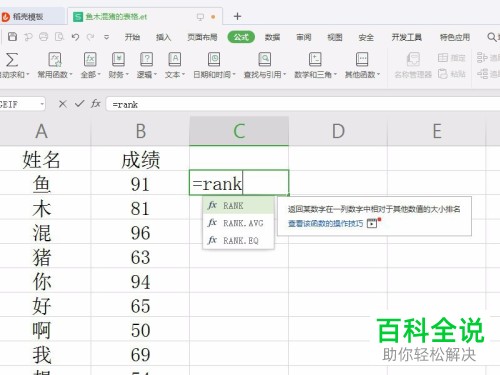Click the cell containing 成绩
Viewport: 500px width, 375px height.
(x=140, y=159)
